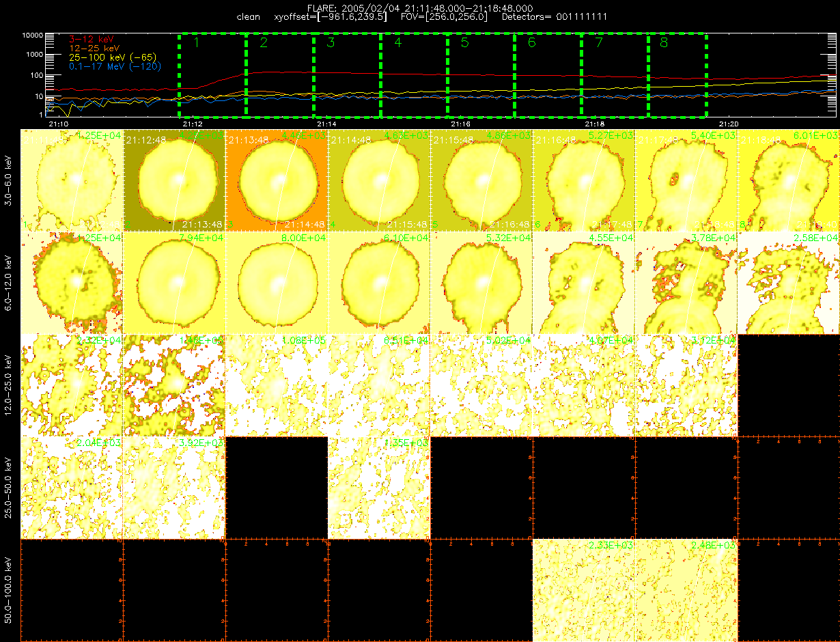
Task: Click the 12.0-25.0 keV row label
Action: (9, 385)
